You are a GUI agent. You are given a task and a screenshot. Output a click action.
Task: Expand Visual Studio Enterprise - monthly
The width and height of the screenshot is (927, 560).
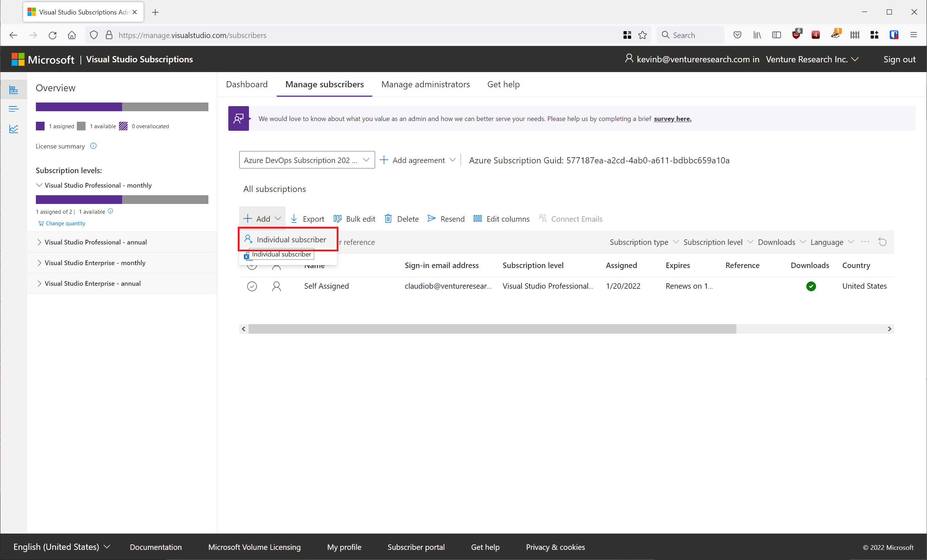(x=39, y=263)
